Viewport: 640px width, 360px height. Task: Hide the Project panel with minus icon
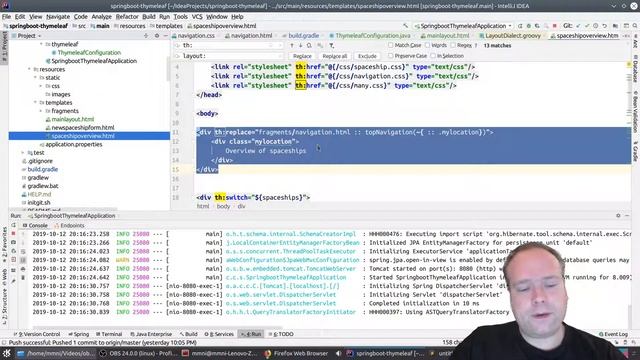coord(165,36)
